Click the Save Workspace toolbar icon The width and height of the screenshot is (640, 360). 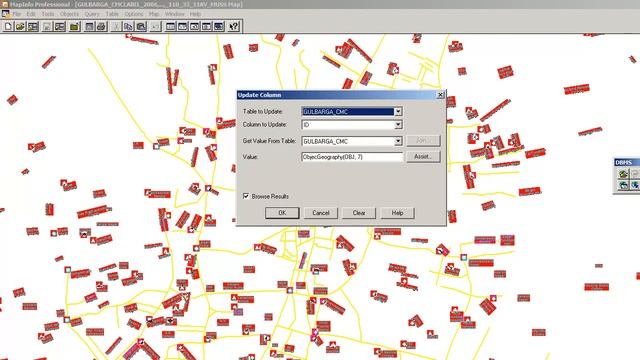click(x=60, y=27)
